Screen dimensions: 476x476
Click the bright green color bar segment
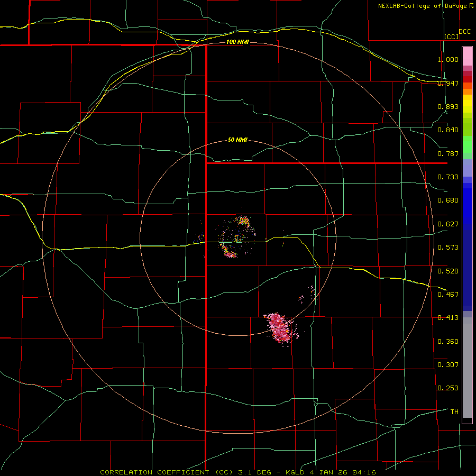(x=467, y=144)
